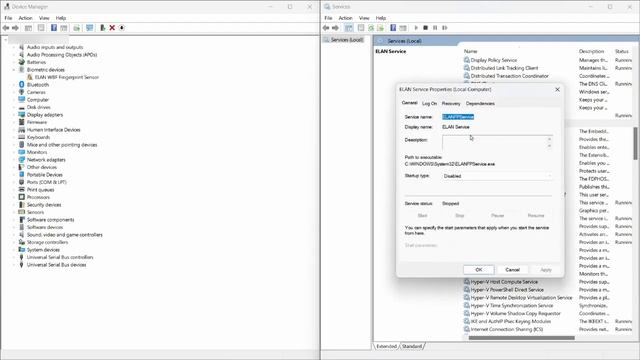The width and height of the screenshot is (640, 360).
Task: Click Refresh icon in Services toolbar
Action: [371, 28]
